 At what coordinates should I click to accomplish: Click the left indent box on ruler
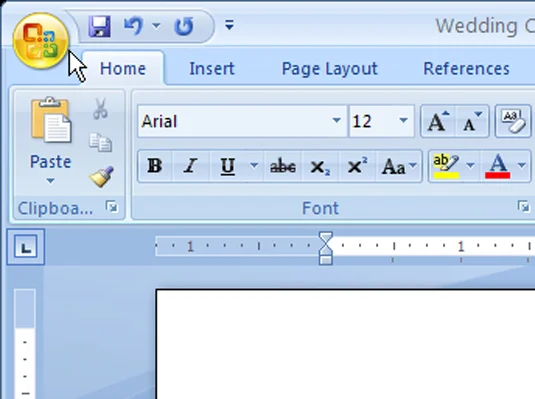coord(326,260)
